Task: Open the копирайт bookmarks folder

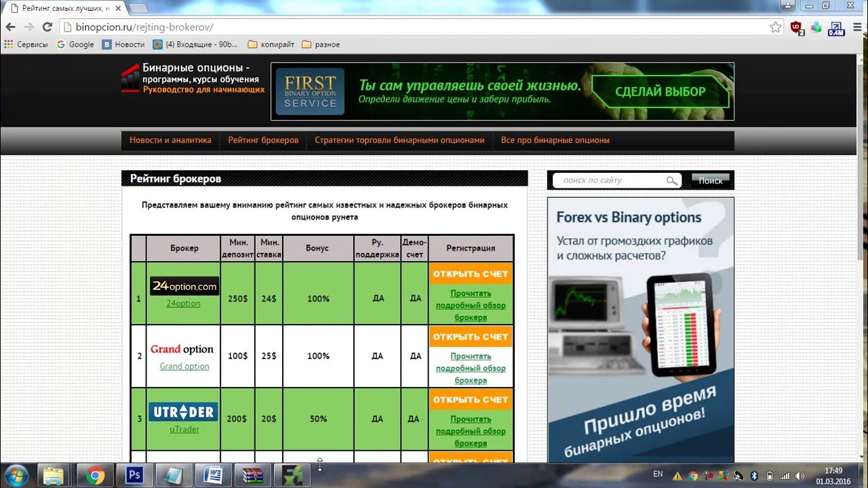Action: pyautogui.click(x=271, y=44)
